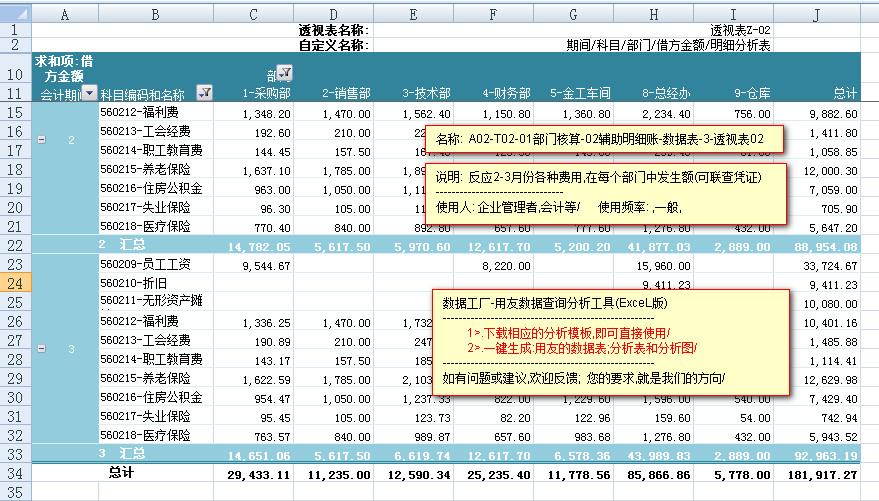The image size is (879, 501).
Task: Select the 560218-医疗保险 cell in row 32
Action: pyautogui.click(x=145, y=436)
